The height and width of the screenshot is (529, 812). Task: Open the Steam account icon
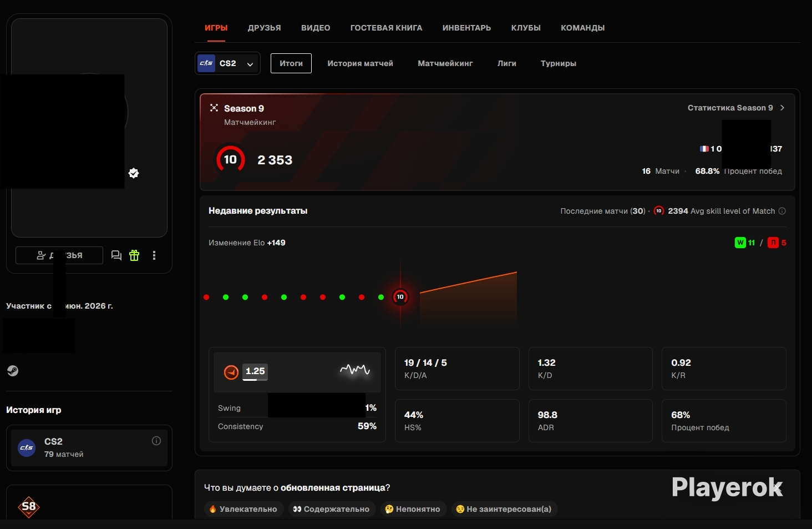point(13,371)
